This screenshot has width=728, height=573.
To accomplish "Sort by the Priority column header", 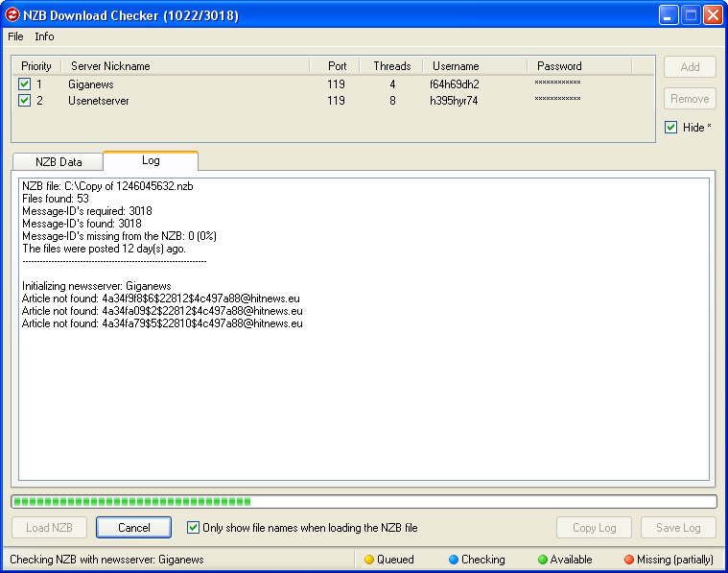I will click(36, 66).
